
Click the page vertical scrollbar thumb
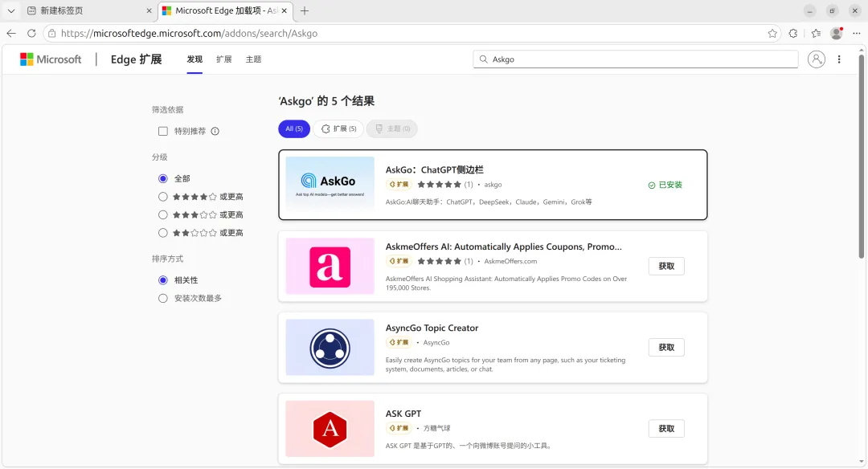click(x=862, y=156)
